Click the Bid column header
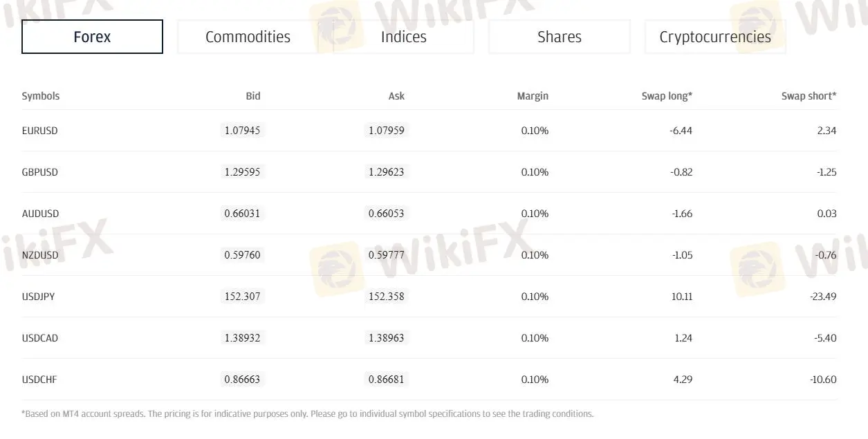Screen dimensions: 868x439 [x=253, y=96]
